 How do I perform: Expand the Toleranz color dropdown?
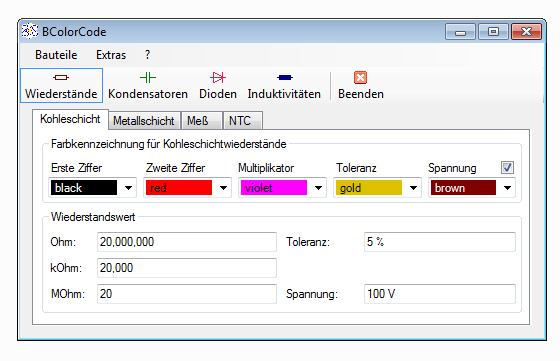point(414,188)
